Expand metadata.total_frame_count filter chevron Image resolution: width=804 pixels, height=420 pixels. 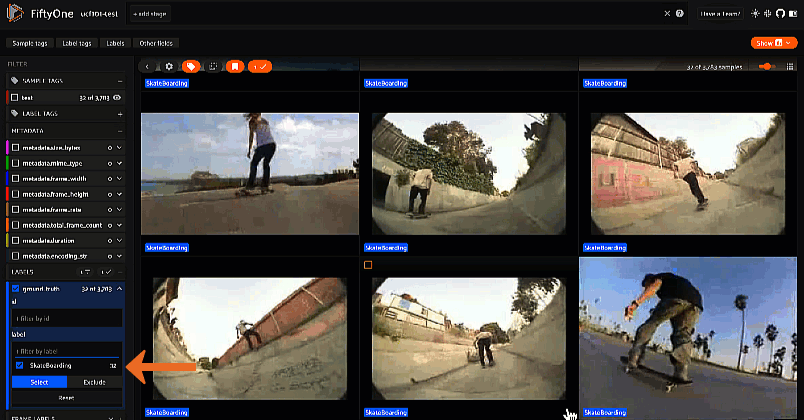click(119, 225)
